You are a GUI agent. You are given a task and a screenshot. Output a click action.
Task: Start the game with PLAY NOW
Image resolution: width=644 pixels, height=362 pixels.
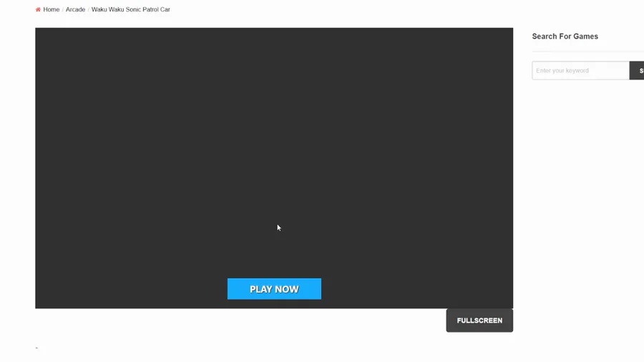(274, 289)
